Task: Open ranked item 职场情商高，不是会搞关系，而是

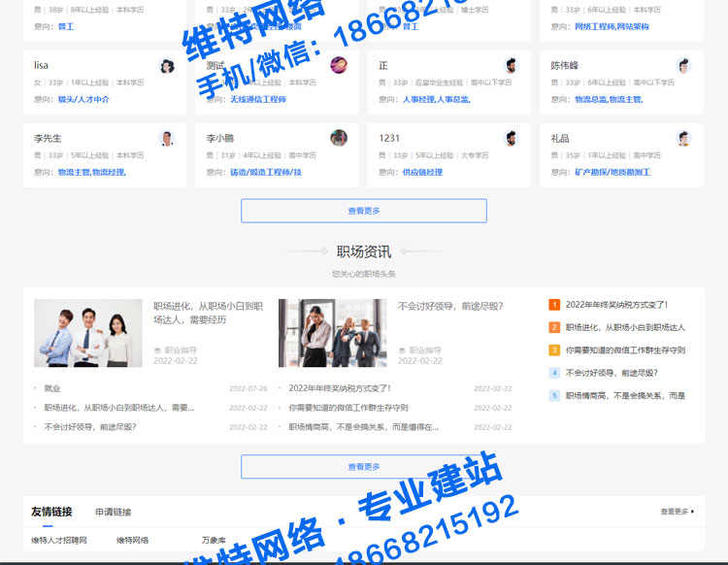Action: pos(625,395)
